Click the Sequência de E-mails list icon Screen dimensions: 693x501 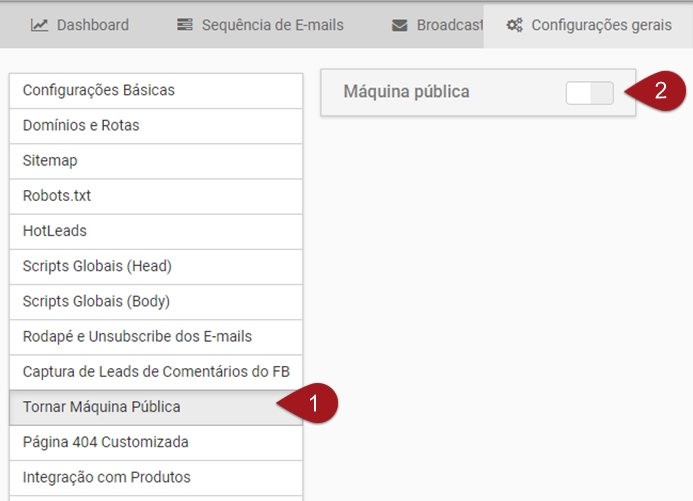185,25
